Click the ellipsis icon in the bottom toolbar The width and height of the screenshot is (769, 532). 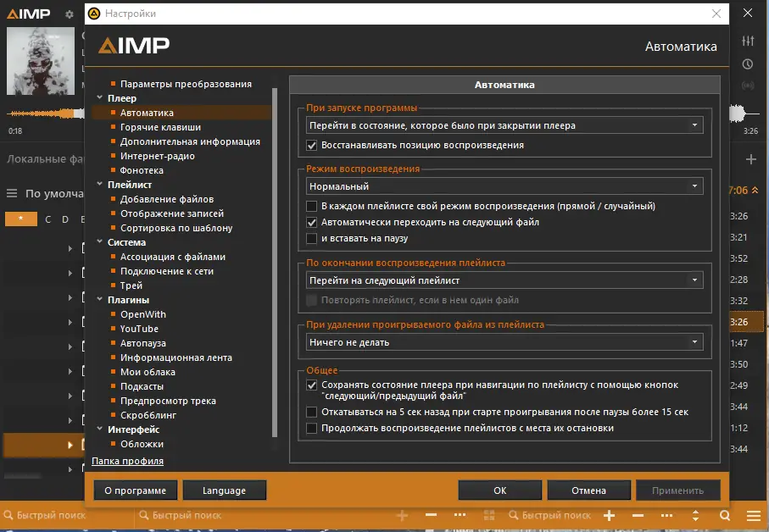[x=460, y=515]
